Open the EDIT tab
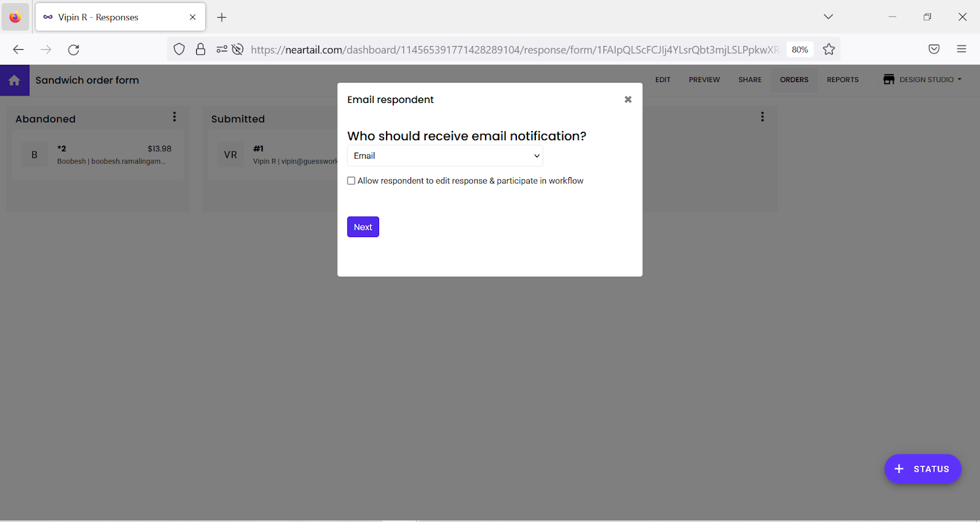 coord(663,80)
